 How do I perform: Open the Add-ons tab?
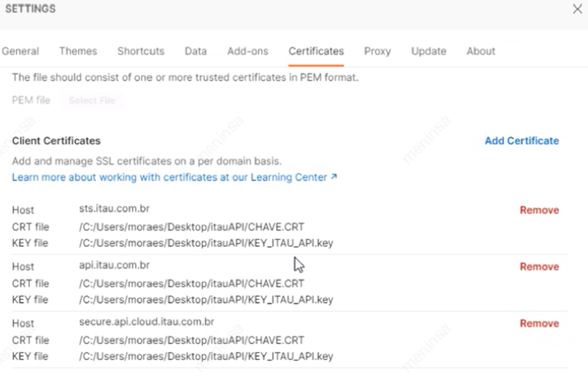click(x=247, y=51)
